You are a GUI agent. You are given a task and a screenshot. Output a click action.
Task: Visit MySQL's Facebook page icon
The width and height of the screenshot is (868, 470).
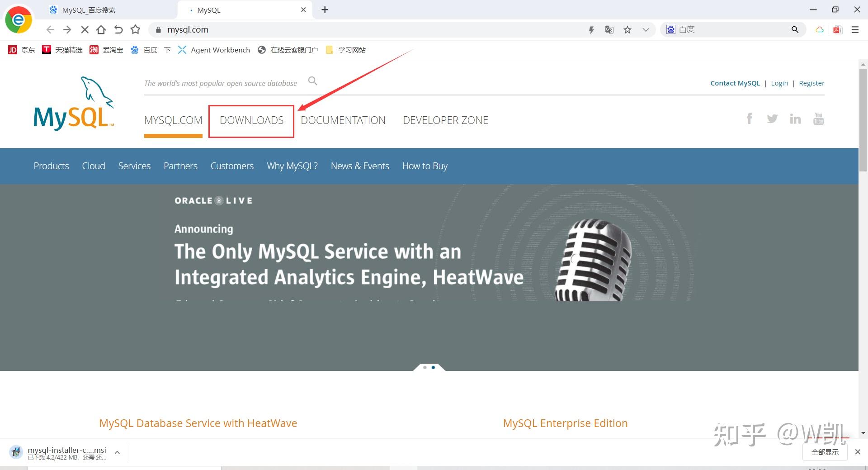[750, 119]
